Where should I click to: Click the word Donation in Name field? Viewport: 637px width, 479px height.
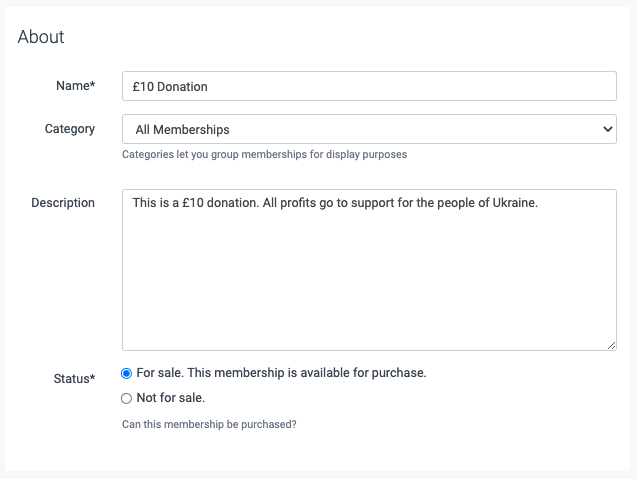pos(183,86)
